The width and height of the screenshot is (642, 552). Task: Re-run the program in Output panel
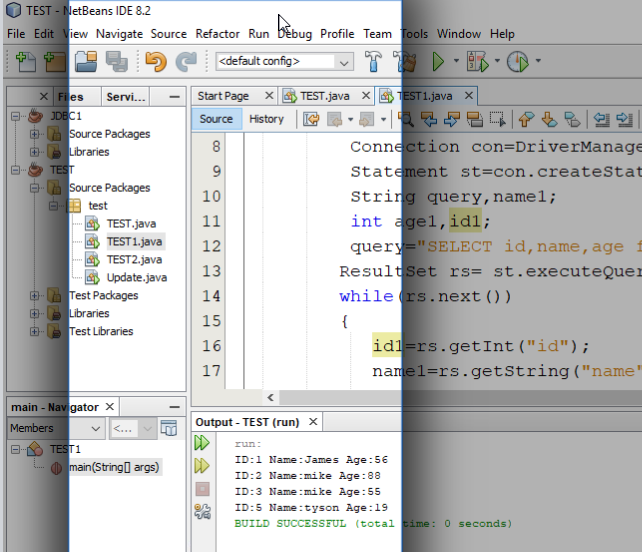(x=202, y=442)
